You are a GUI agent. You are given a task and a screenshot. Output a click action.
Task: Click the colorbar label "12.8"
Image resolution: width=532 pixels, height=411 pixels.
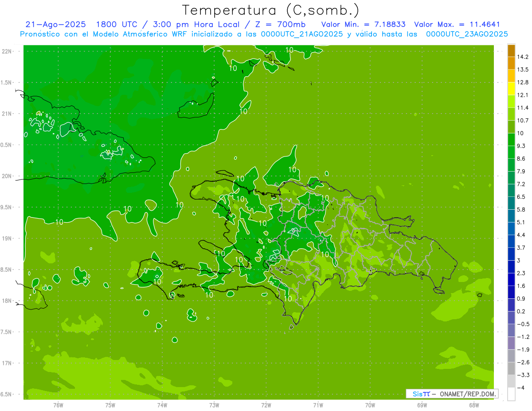[x=523, y=82]
